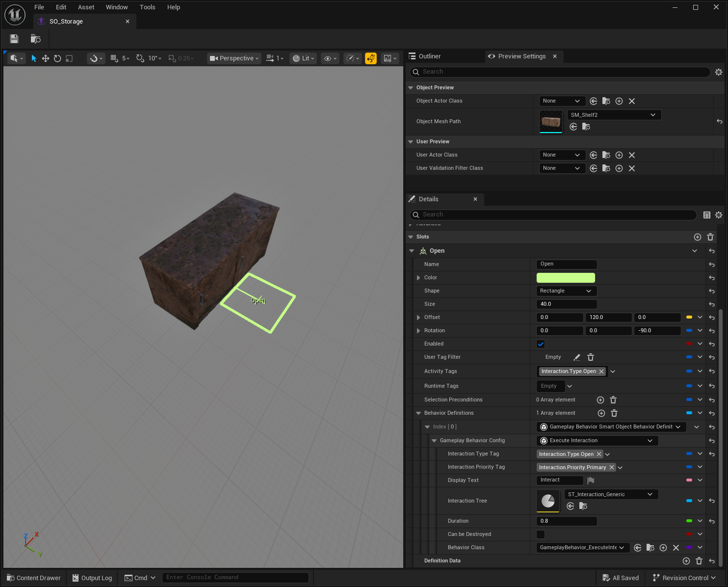Click the Enter Console Command field
Screen dimensions: 728x587
coord(235,577)
